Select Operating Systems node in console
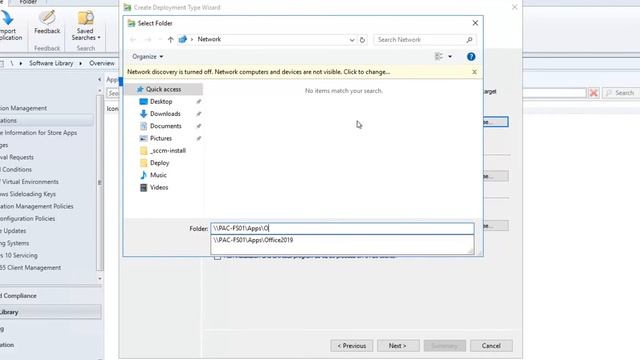Image resolution: width=640 pixels, height=360 pixels. click(x=14, y=243)
